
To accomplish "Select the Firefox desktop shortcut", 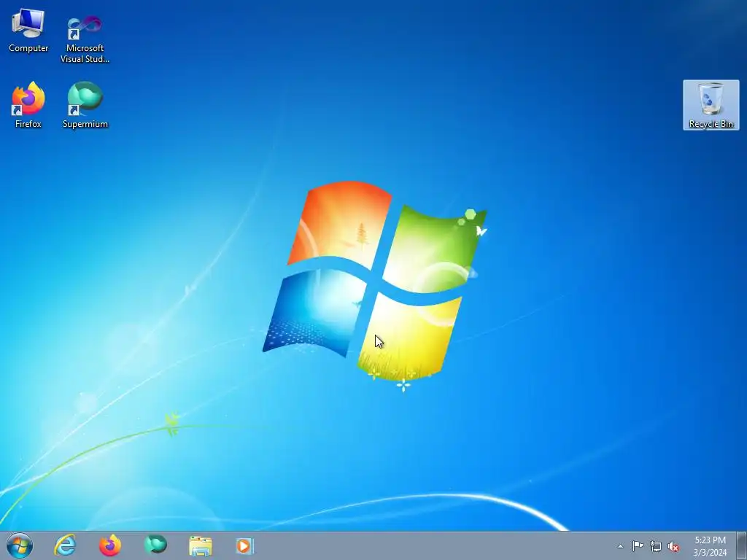I will 28,105.
